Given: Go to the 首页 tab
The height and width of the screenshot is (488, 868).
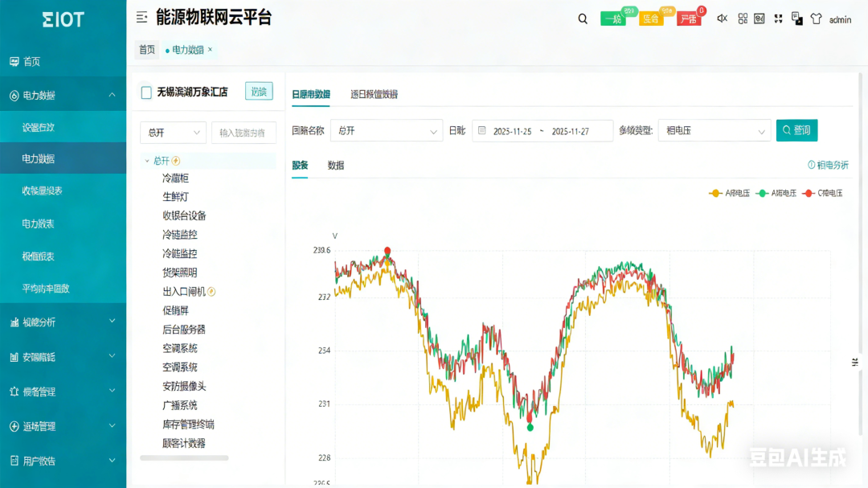Looking at the screenshot, I should pos(147,50).
